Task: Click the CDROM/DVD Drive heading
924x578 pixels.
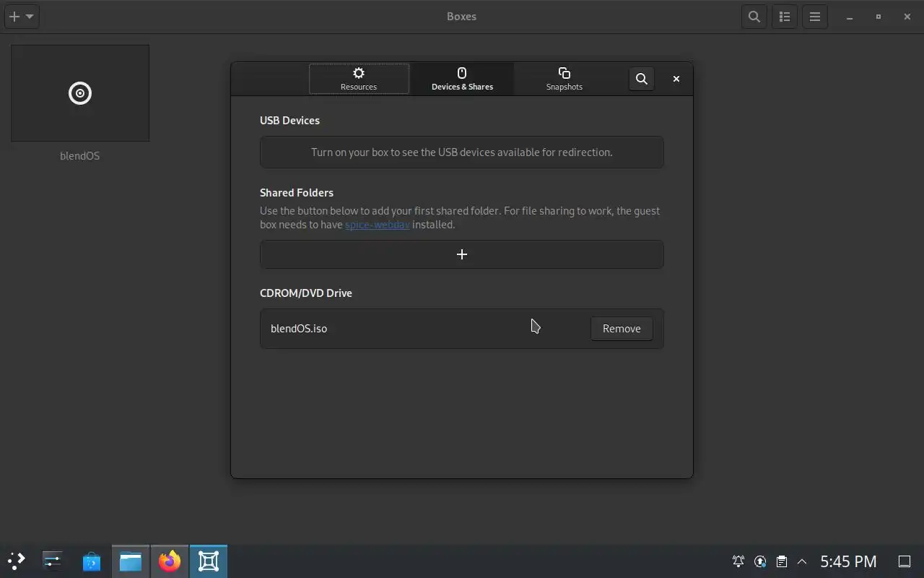Action: point(306,293)
